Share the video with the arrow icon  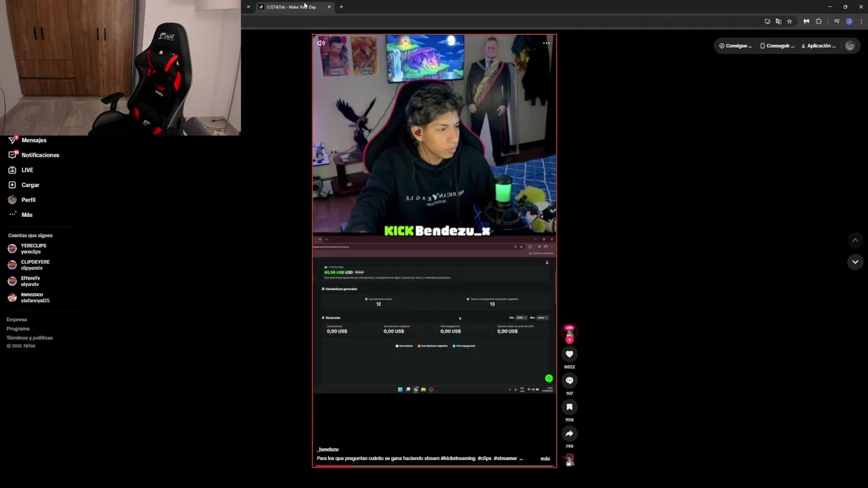569,433
